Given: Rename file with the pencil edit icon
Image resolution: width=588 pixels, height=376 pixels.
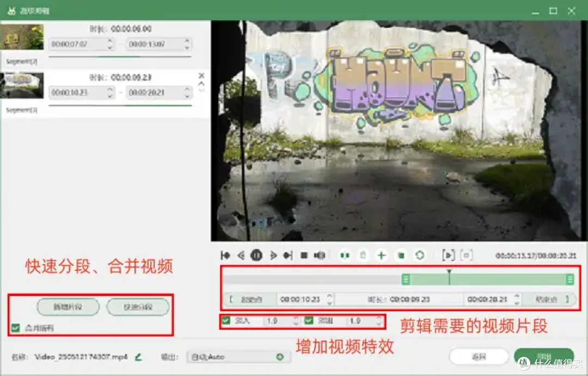Looking at the screenshot, I should (x=138, y=357).
